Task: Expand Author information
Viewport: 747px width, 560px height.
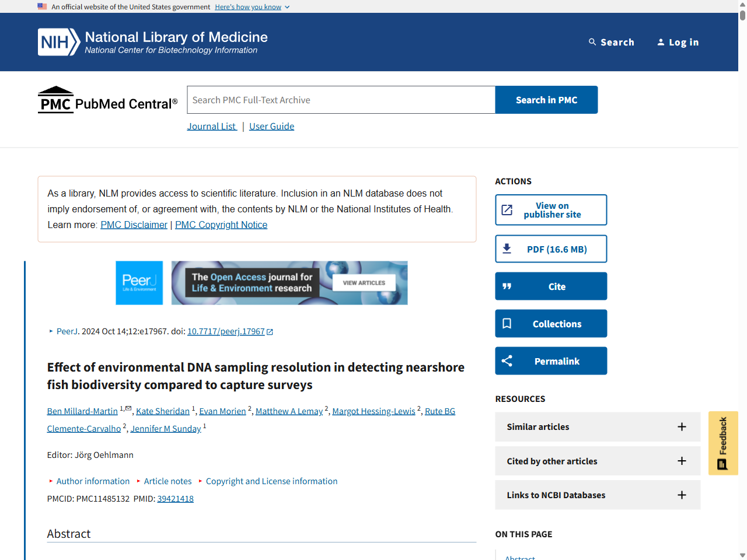Action: coord(89,481)
